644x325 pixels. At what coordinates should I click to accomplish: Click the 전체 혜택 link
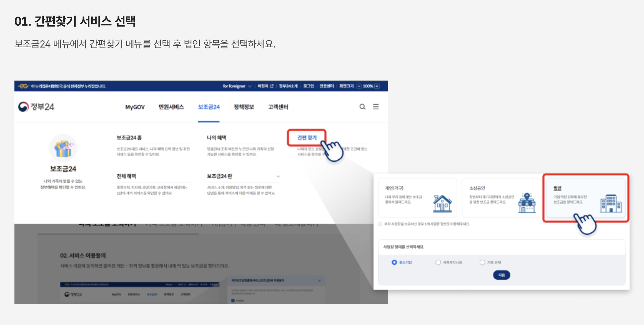[126, 176]
